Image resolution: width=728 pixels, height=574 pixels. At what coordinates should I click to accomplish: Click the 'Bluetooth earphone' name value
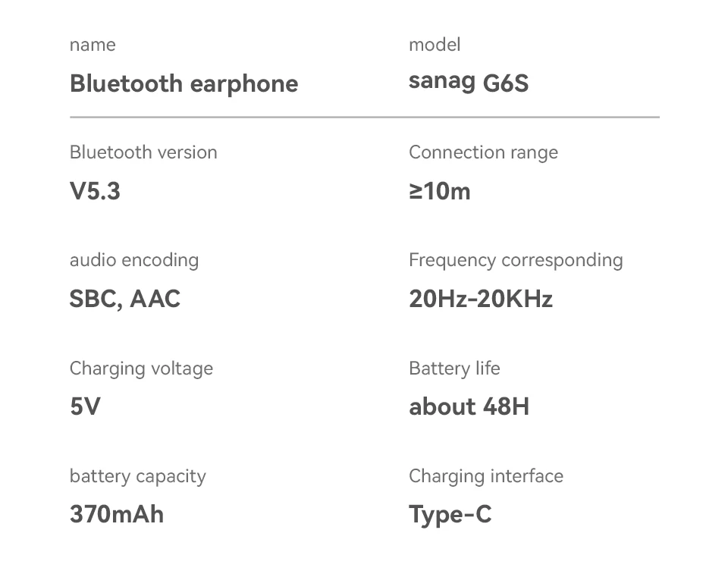(x=184, y=83)
